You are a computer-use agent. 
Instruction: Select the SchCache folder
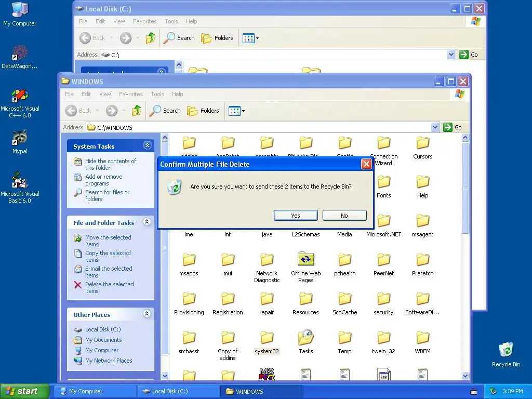(x=345, y=303)
